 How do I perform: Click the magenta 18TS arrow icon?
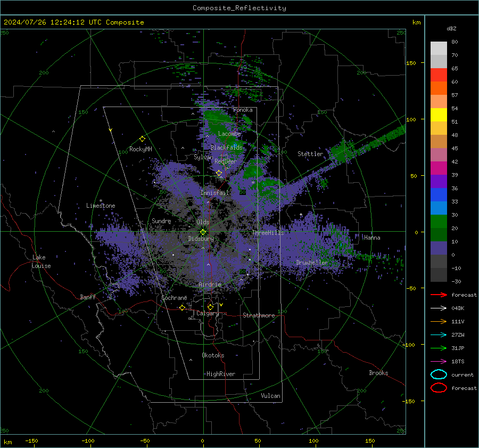(x=439, y=362)
